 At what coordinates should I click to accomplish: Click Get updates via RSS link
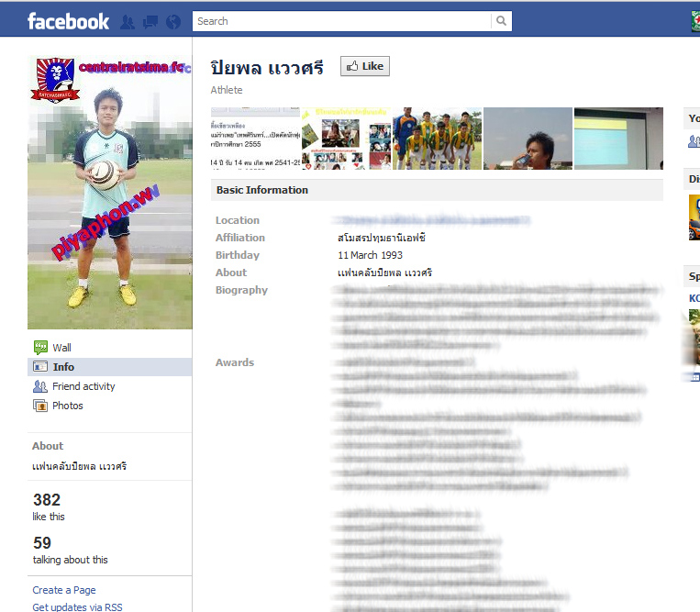tap(78, 607)
